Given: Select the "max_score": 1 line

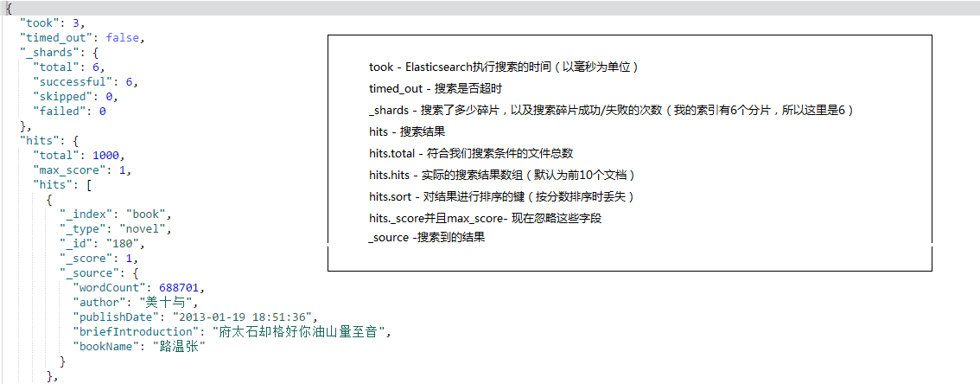Looking at the screenshot, I should (82, 170).
